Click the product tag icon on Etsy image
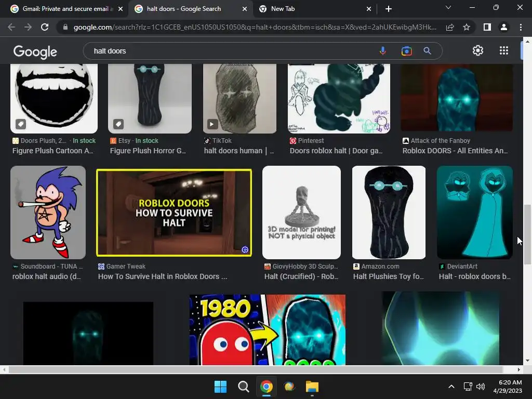 click(x=118, y=124)
